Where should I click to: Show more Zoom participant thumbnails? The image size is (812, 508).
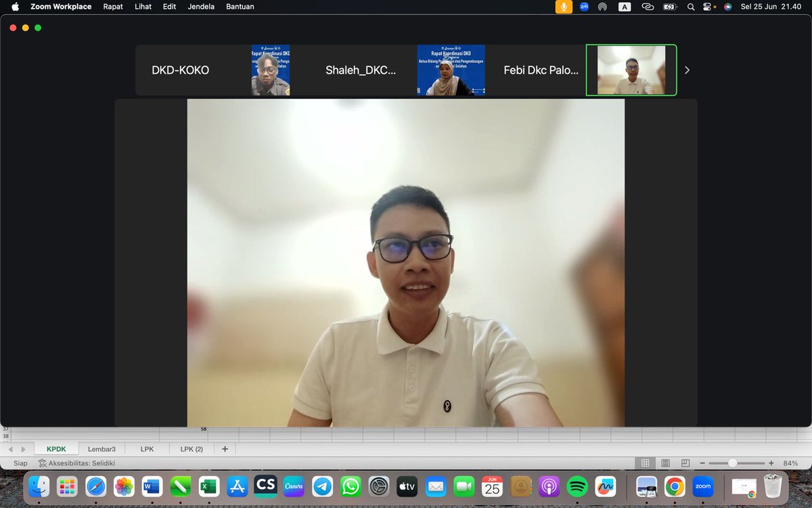687,70
